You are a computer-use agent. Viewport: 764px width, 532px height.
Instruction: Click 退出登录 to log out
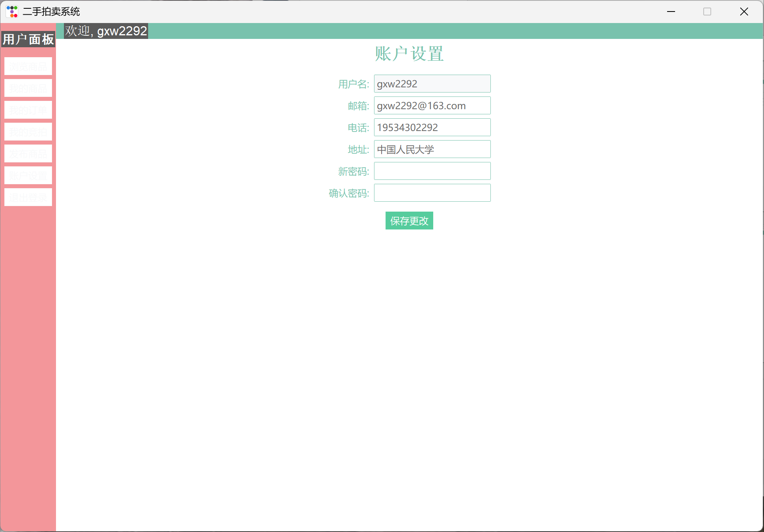28,197
